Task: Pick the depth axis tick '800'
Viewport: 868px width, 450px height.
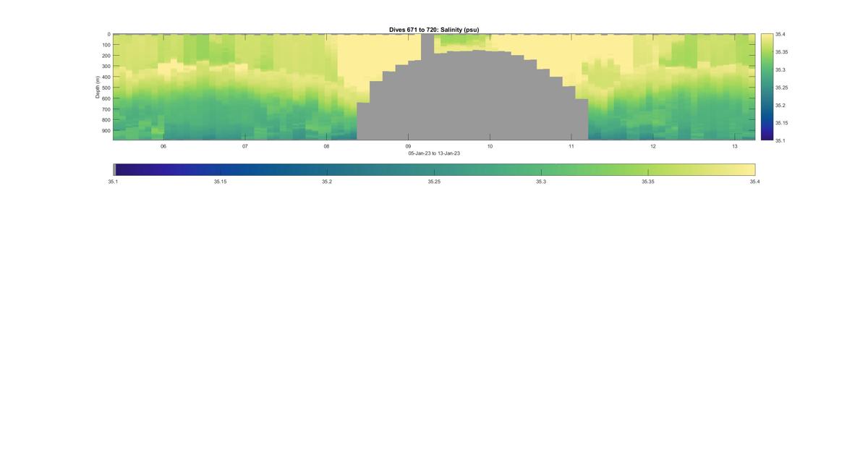Action: [106, 120]
